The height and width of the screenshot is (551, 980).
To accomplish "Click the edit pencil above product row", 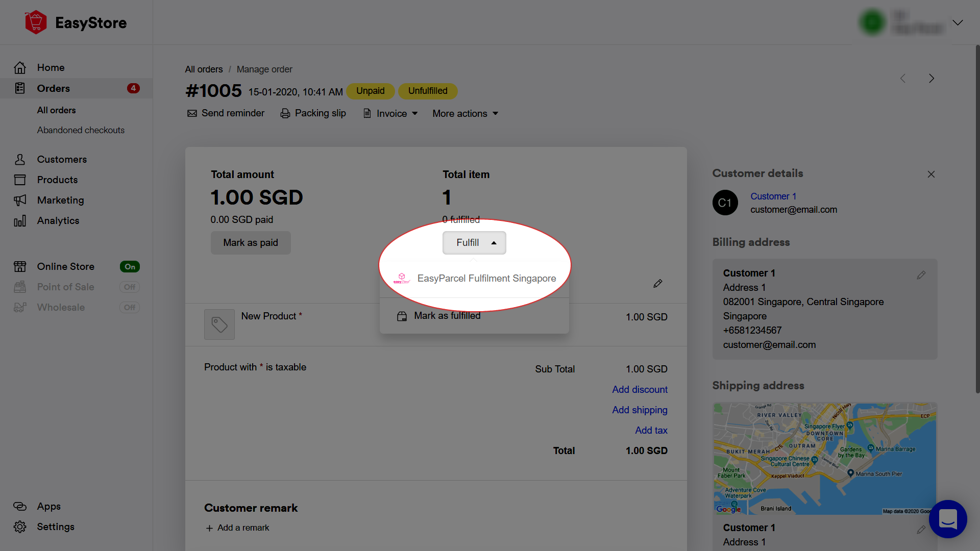I will 657,284.
